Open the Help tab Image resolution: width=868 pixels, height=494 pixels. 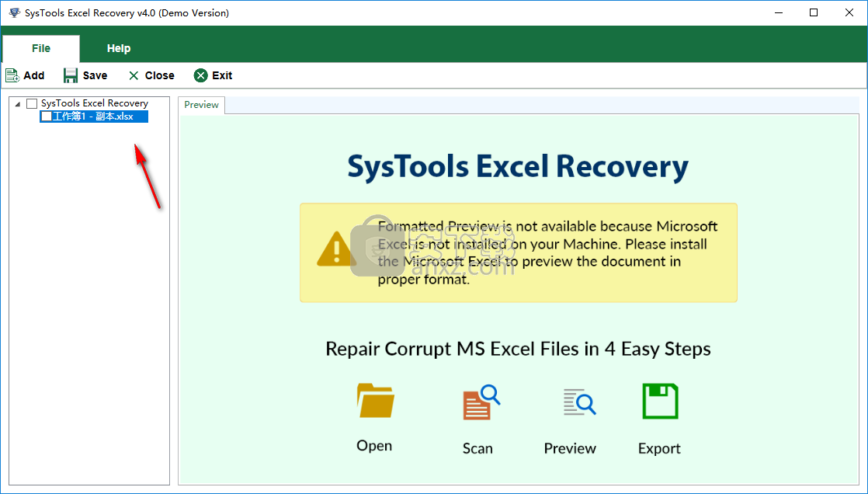coord(119,49)
